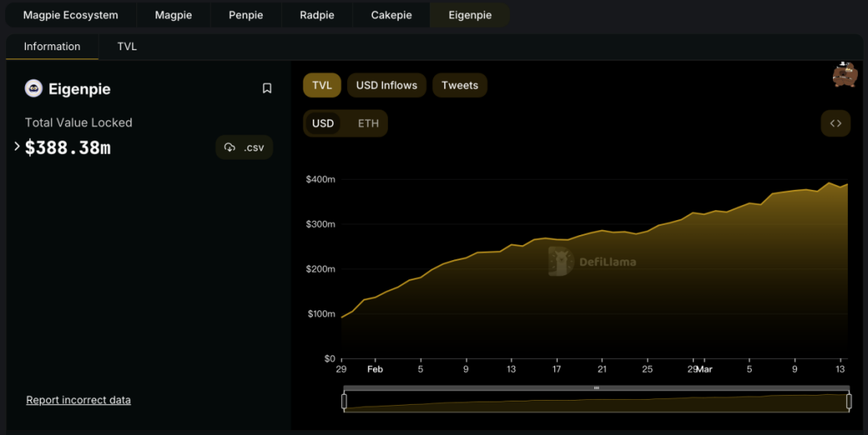Open the Magpie Ecosystem tab

click(x=71, y=15)
